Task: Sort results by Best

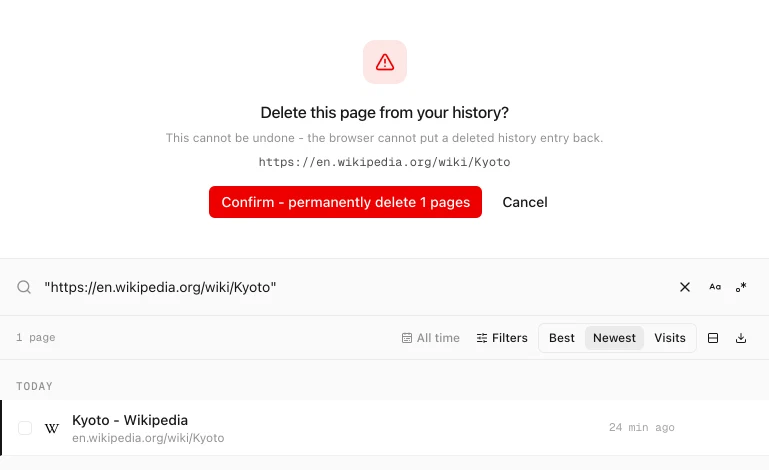Action: pos(562,338)
